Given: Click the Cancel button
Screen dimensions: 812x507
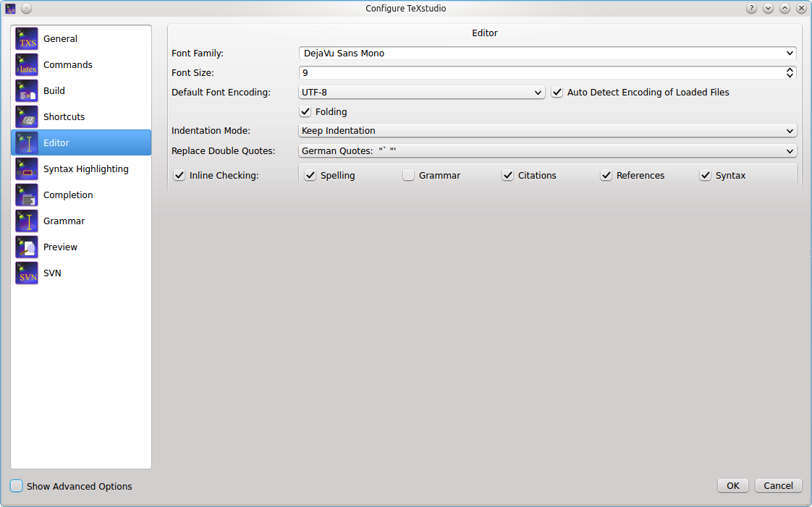Looking at the screenshot, I should tap(778, 486).
